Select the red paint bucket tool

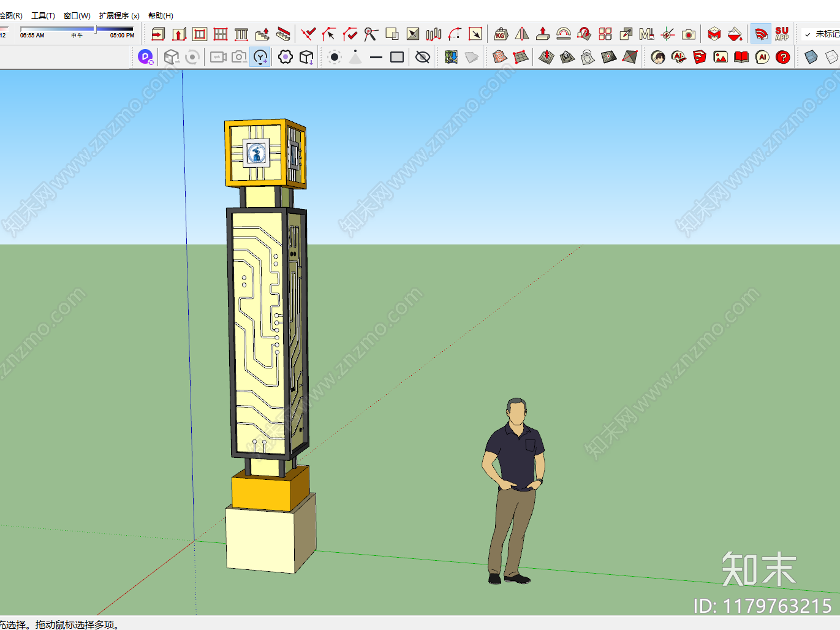(735, 34)
